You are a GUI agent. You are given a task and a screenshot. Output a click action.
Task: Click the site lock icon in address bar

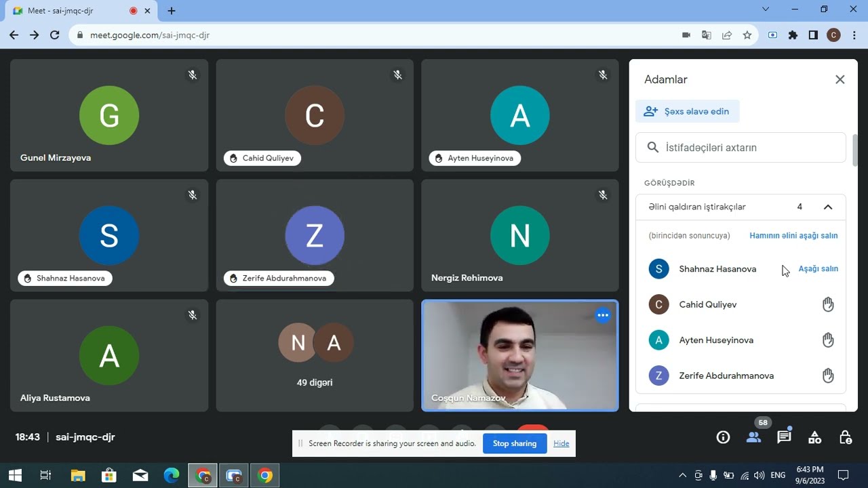[x=80, y=35]
